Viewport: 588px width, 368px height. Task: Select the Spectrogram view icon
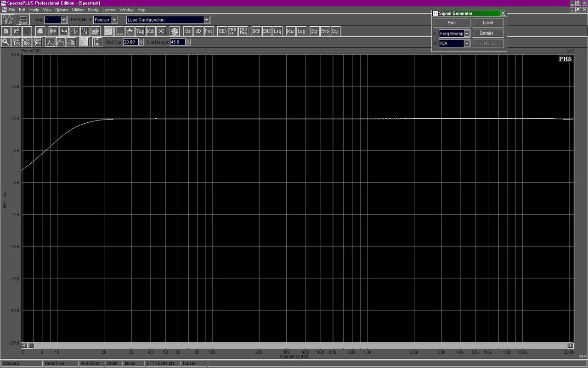pos(85,31)
